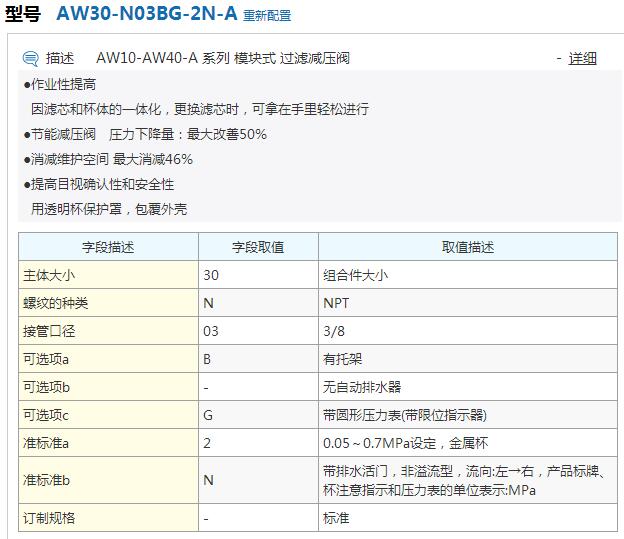Select the AW10-AW40-A 系列 series title
Screen dimensions: 624x539
[x=223, y=59]
